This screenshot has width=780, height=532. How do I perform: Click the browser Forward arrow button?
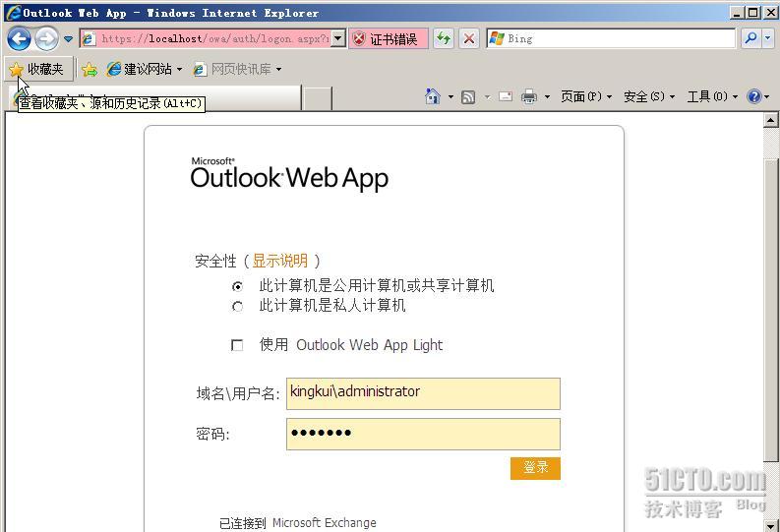[47, 38]
